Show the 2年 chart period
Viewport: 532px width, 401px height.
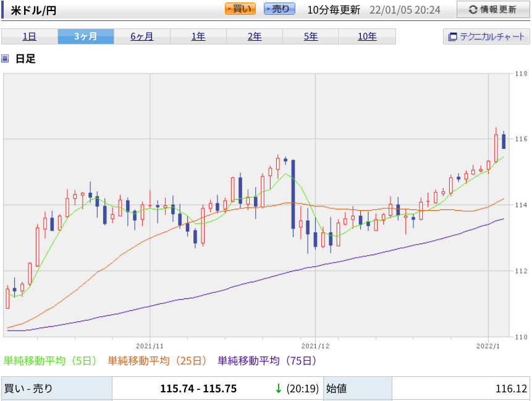pyautogui.click(x=255, y=36)
